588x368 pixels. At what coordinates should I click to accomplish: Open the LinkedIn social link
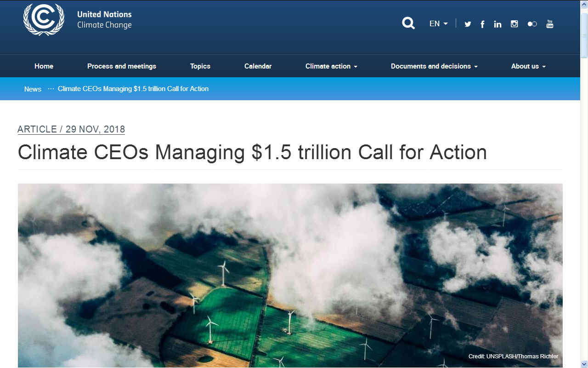point(498,24)
